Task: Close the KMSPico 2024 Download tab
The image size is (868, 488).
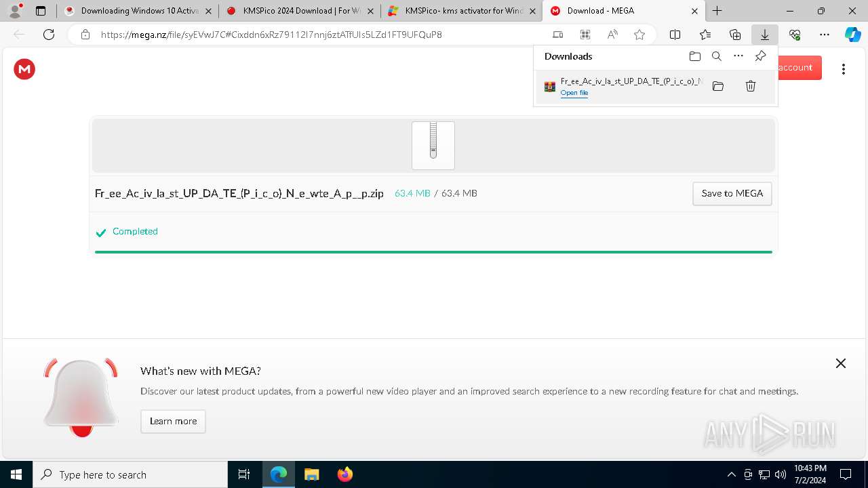Action: tap(370, 11)
